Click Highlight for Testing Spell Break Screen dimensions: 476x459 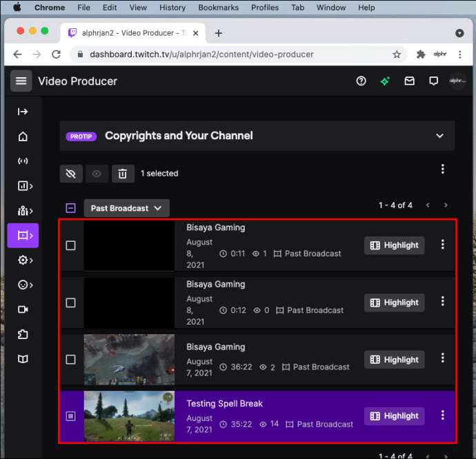pos(394,416)
